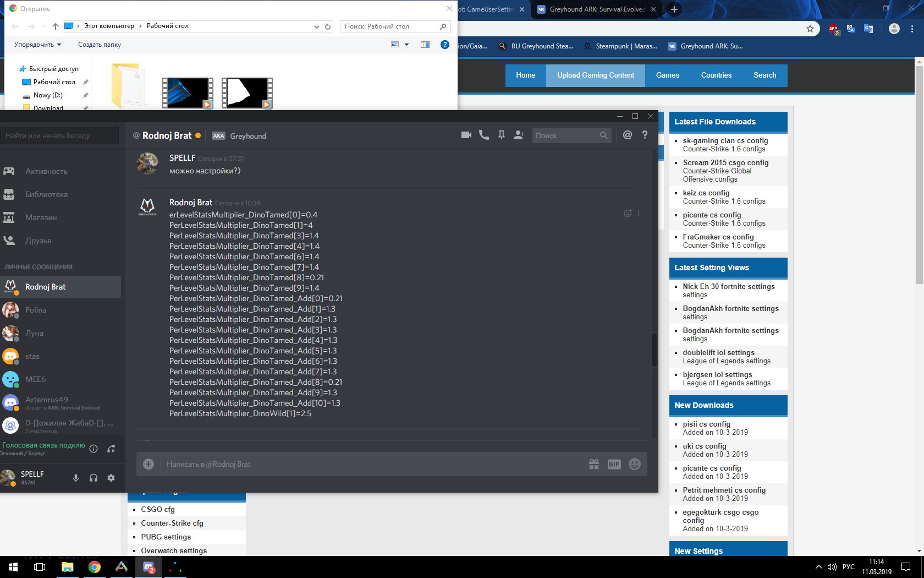Click the Создать папку button
Image resolution: width=924 pixels, height=578 pixels.
100,45
